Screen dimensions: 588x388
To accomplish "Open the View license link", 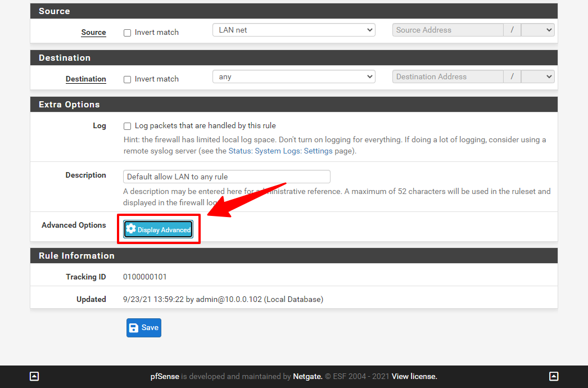I will (x=414, y=376).
